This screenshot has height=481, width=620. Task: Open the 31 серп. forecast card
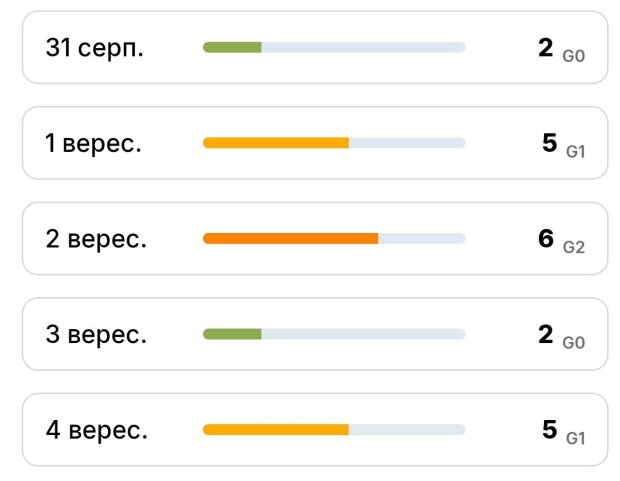click(315, 47)
